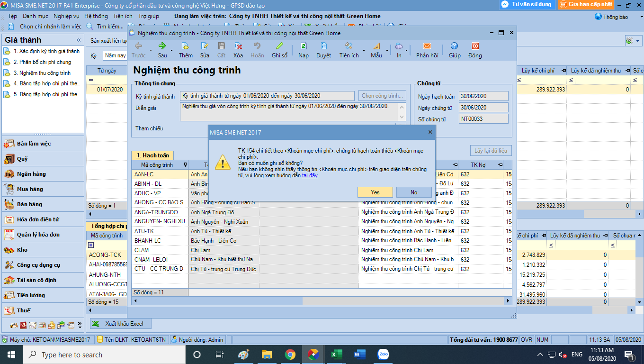Close the MISA SME.NET 2017 dialog
This screenshot has height=364, width=644.
click(430, 132)
